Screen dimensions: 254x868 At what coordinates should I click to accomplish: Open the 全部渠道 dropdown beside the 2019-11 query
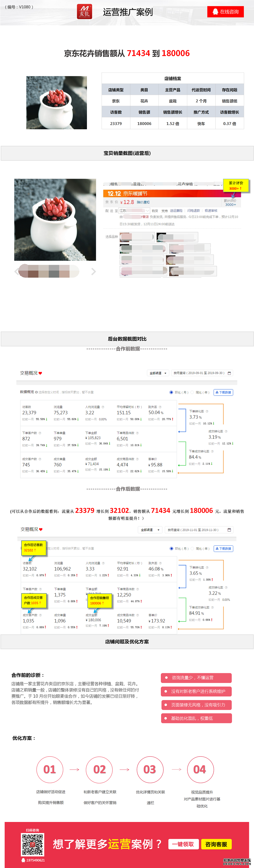150,530
